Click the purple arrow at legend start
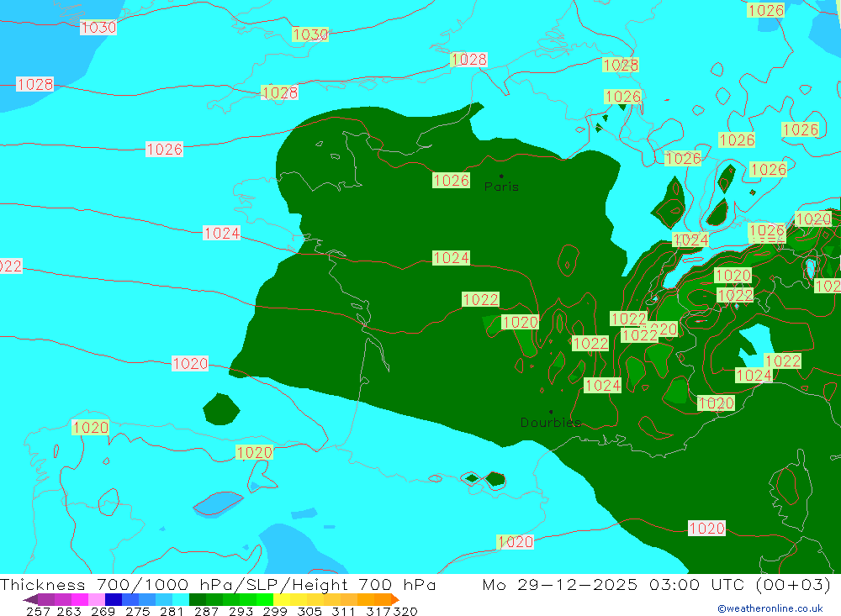The image size is (841, 616). (x=30, y=600)
